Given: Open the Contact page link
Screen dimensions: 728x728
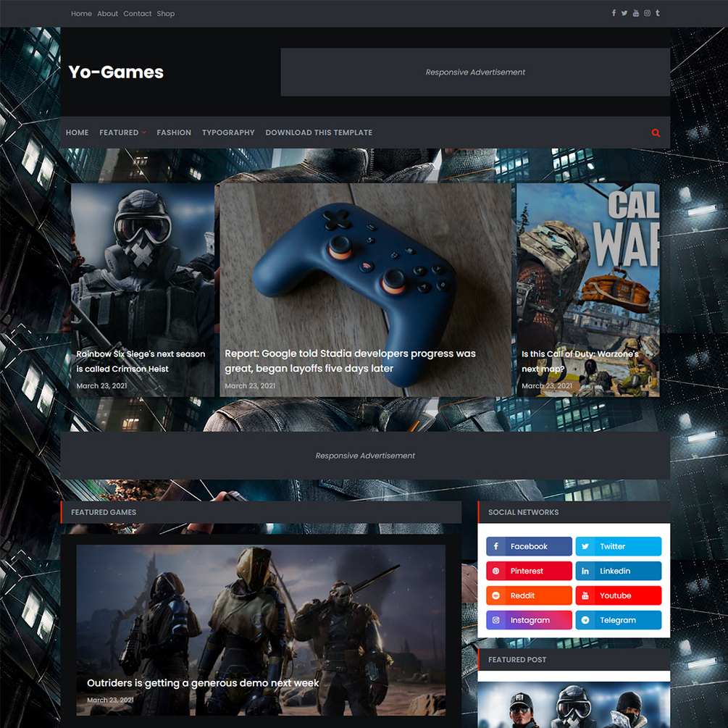Looking at the screenshot, I should [138, 14].
